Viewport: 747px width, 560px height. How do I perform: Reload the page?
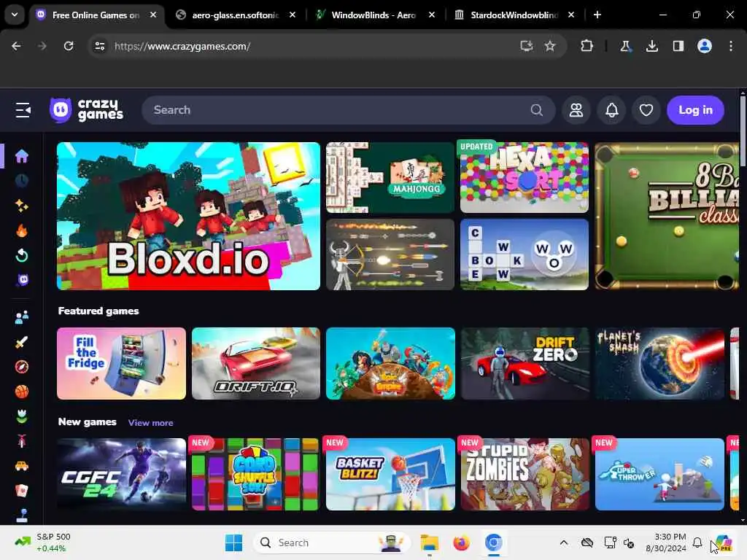69,46
